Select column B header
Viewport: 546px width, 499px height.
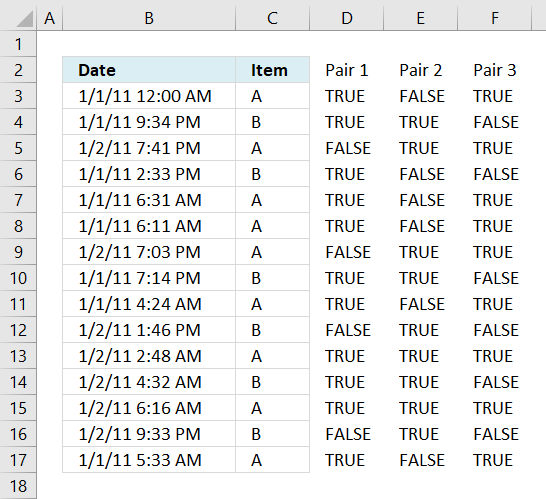tap(149, 18)
